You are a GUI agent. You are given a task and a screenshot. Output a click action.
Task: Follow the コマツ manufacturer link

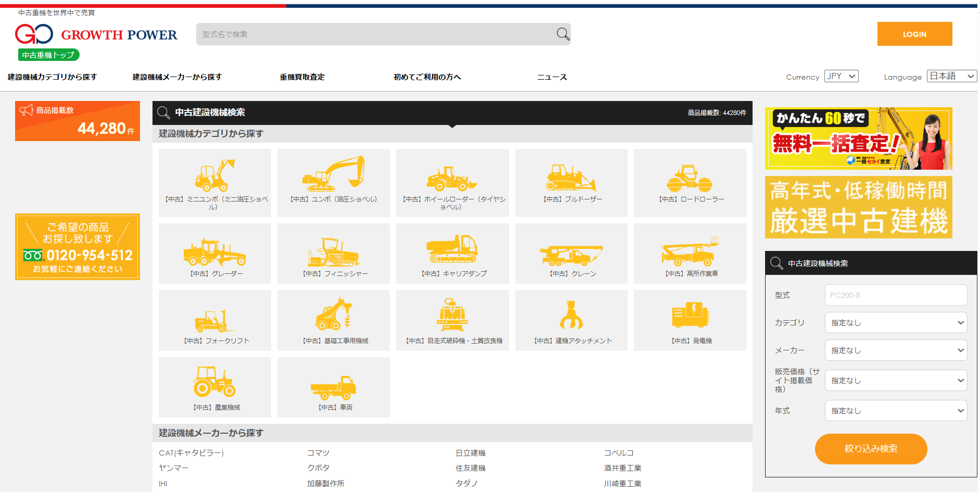318,453
